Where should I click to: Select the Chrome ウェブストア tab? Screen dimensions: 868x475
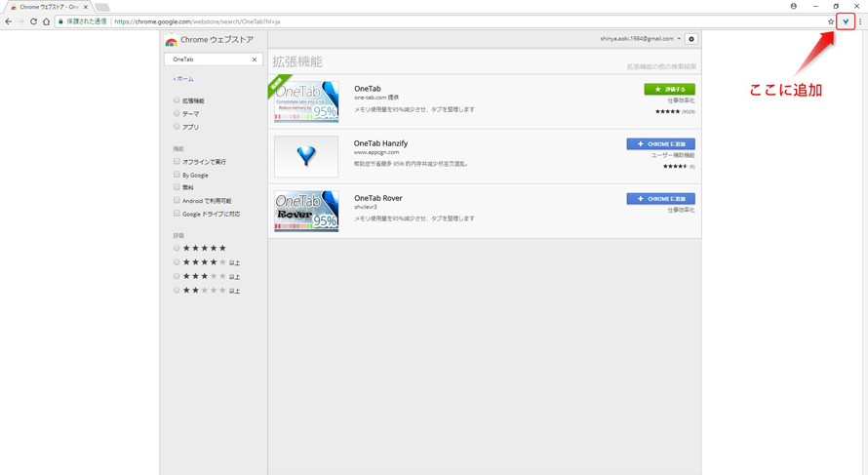[x=47, y=7]
